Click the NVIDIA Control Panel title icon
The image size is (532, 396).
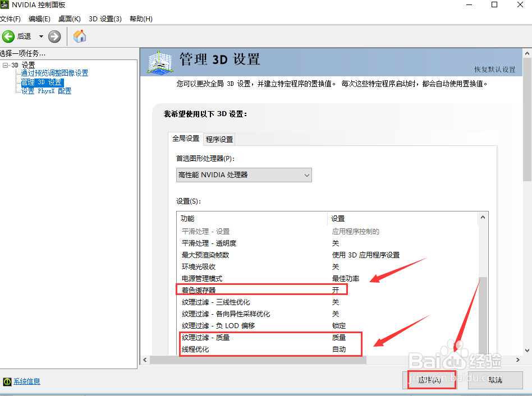pos(4,4)
